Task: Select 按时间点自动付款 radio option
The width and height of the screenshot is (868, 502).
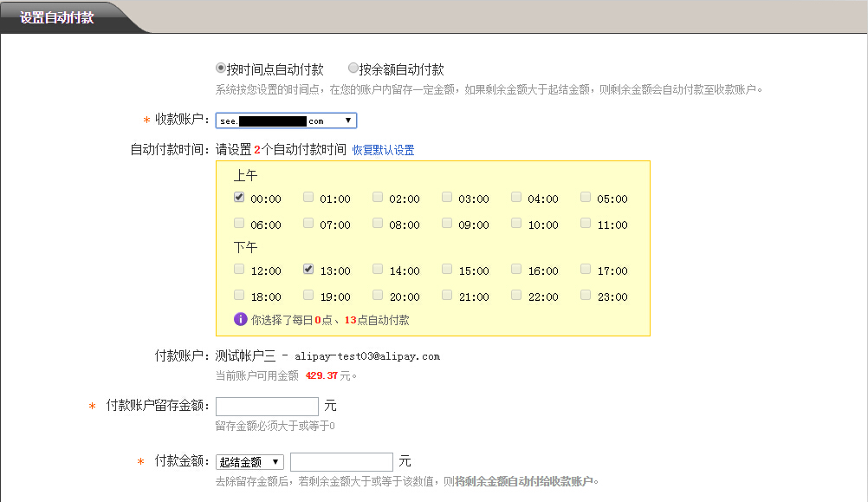Action: click(221, 68)
